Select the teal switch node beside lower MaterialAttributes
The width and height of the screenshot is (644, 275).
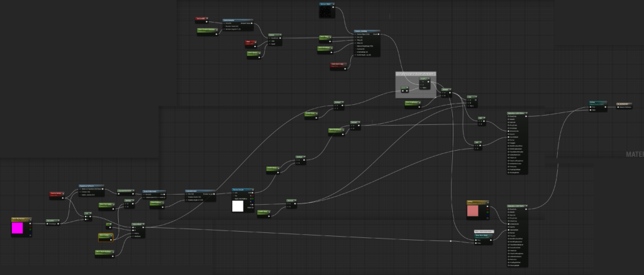[484, 239]
